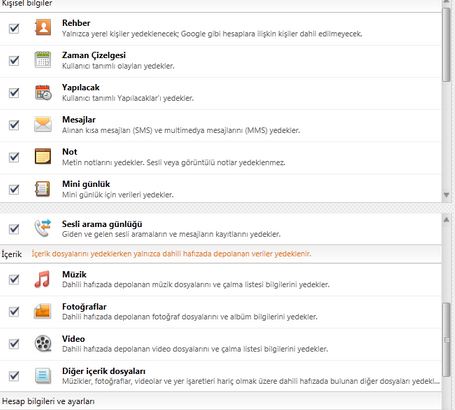The image size is (455, 410).
Task: Click the Sesli arama günlüğü phone icon
Action: coord(43,228)
